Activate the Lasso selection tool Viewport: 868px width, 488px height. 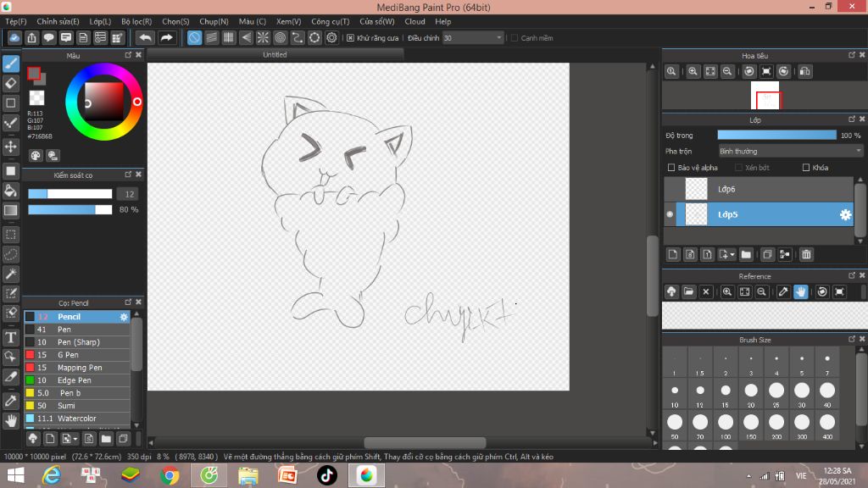(10, 254)
